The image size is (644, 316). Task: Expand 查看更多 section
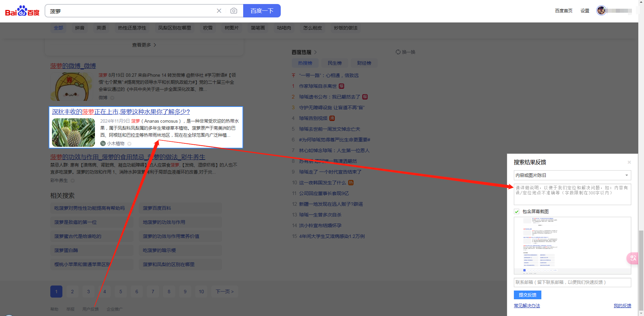pos(144,45)
